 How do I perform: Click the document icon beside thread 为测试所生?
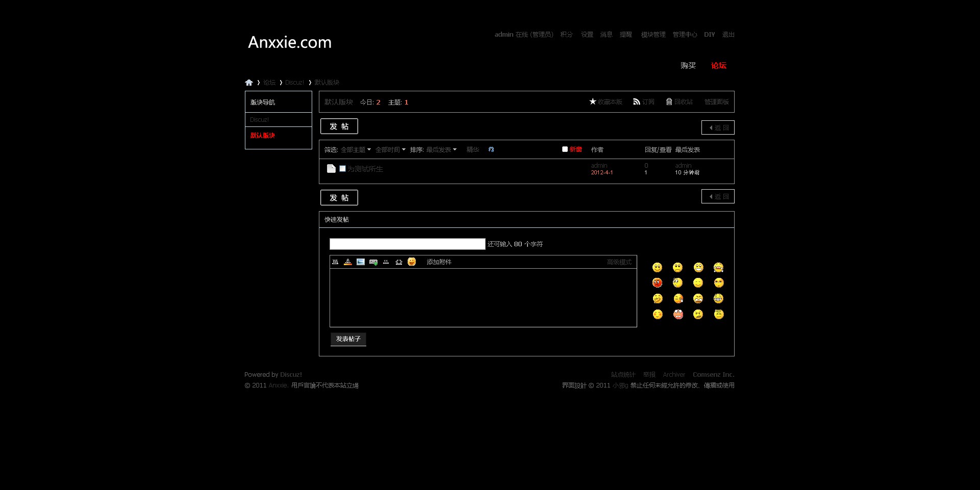(331, 168)
